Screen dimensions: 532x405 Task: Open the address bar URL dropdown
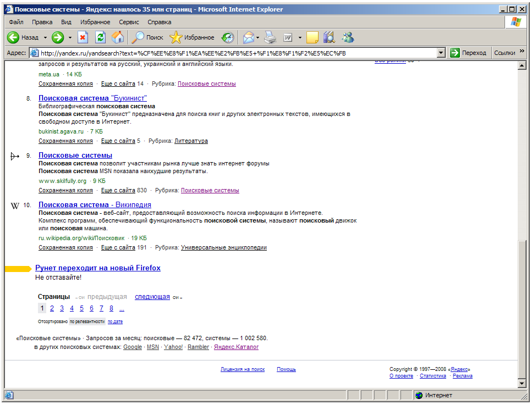[441, 53]
